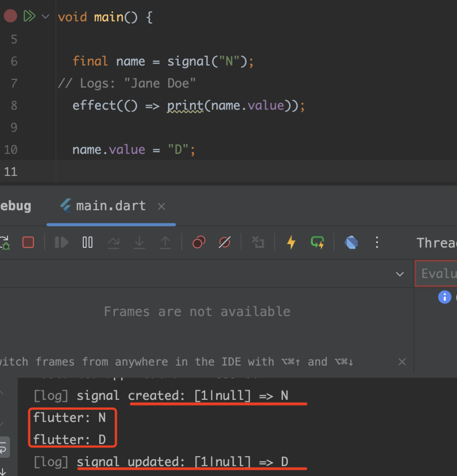The width and height of the screenshot is (457, 476).
Task: Open more debug actions menu
Action: click(377, 242)
